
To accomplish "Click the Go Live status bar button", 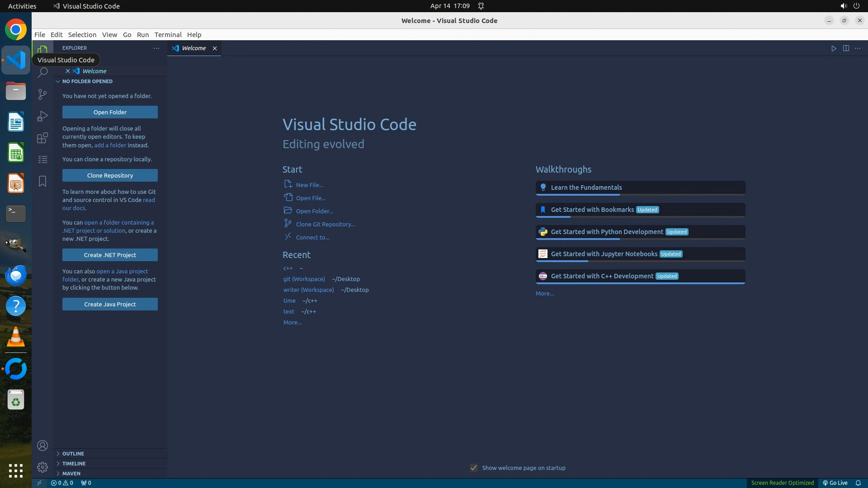I will coord(835,483).
